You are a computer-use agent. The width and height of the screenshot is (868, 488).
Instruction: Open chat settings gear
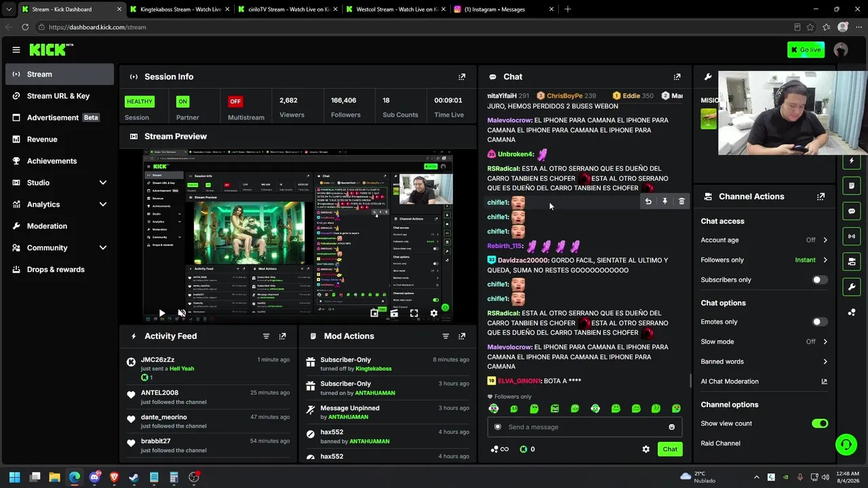(646, 449)
